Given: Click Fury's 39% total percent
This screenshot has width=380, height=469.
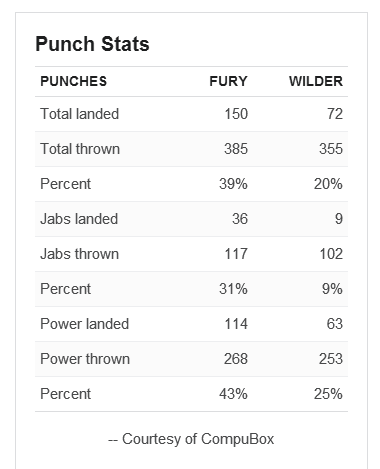Looking at the screenshot, I should pos(233,184).
